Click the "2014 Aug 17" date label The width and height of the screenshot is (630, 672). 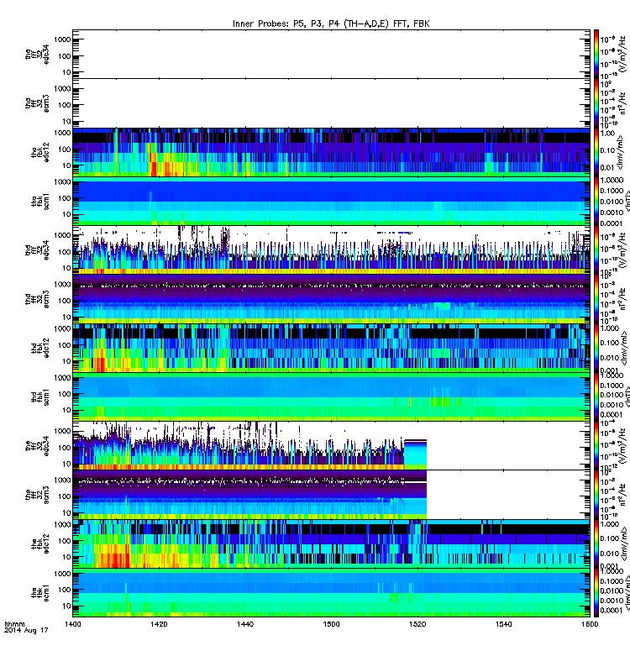(26, 631)
